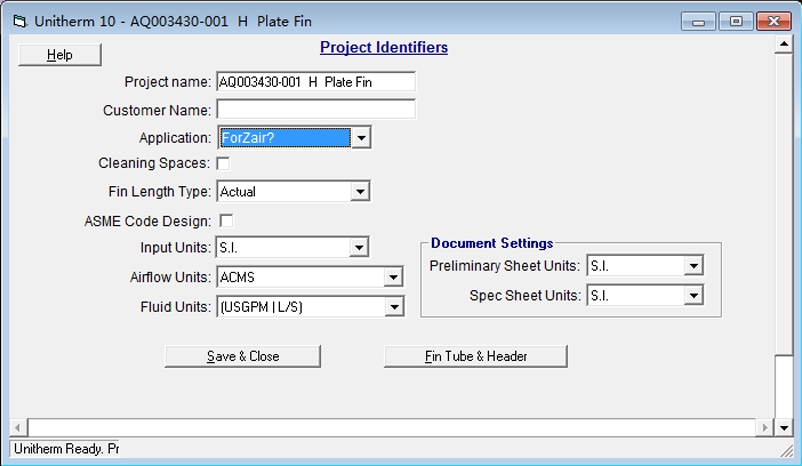This screenshot has height=466, width=802.
Task: Click the Project Identifiers heading link
Action: (384, 47)
